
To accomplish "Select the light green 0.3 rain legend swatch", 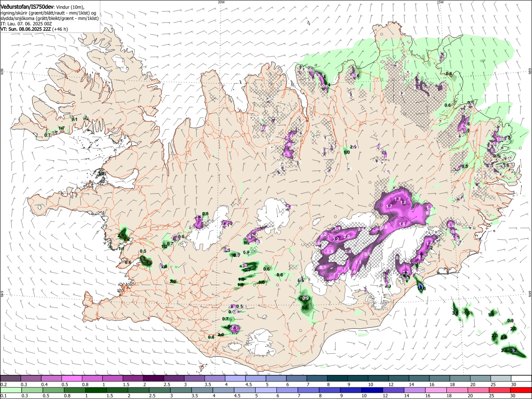I will point(32,390).
